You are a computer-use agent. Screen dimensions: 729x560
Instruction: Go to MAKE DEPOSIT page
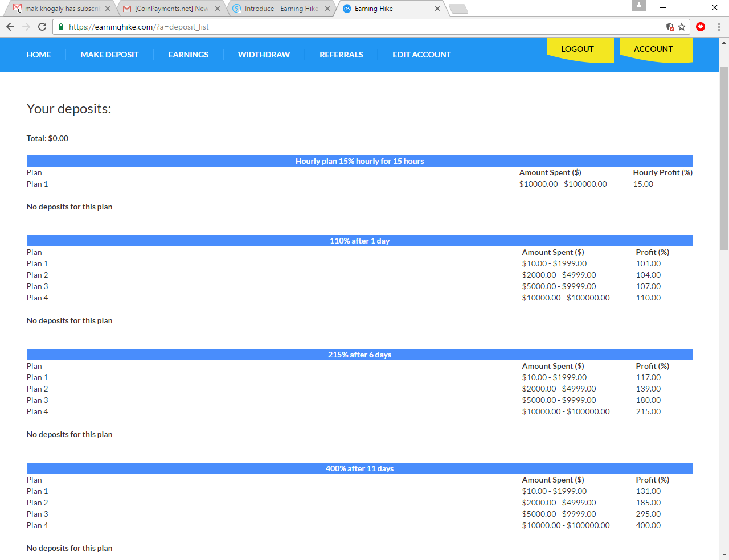(x=109, y=55)
